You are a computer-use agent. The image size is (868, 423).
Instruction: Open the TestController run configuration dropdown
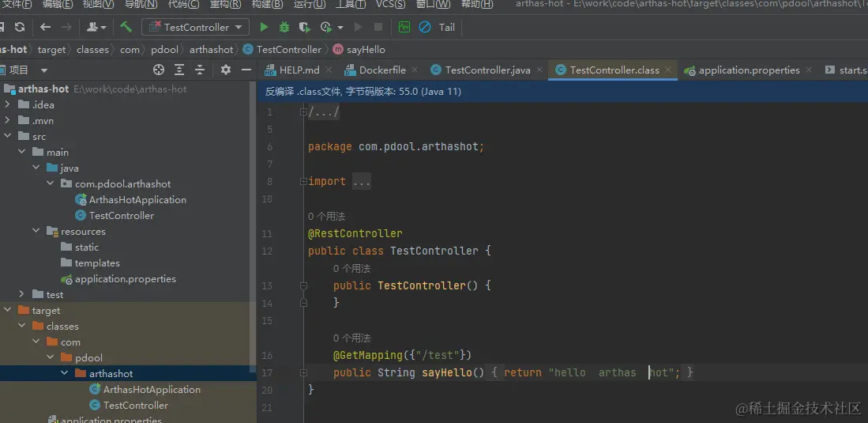pos(195,27)
